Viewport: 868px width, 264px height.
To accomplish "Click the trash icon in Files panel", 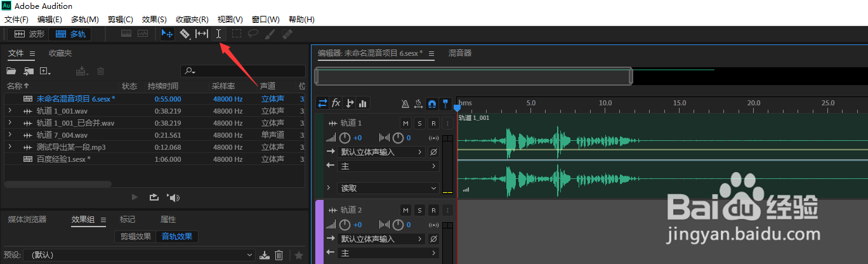I will (x=100, y=71).
